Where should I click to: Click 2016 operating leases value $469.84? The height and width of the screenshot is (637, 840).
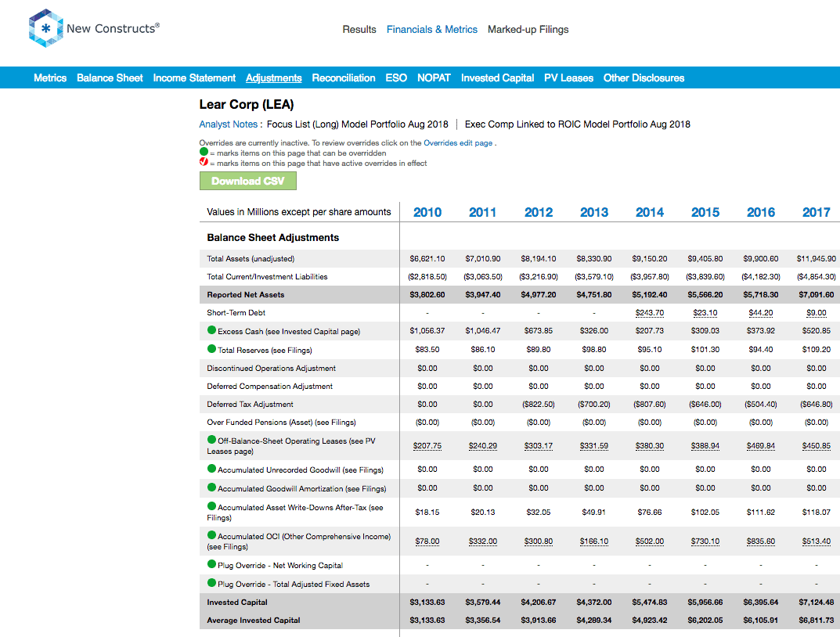(x=761, y=446)
